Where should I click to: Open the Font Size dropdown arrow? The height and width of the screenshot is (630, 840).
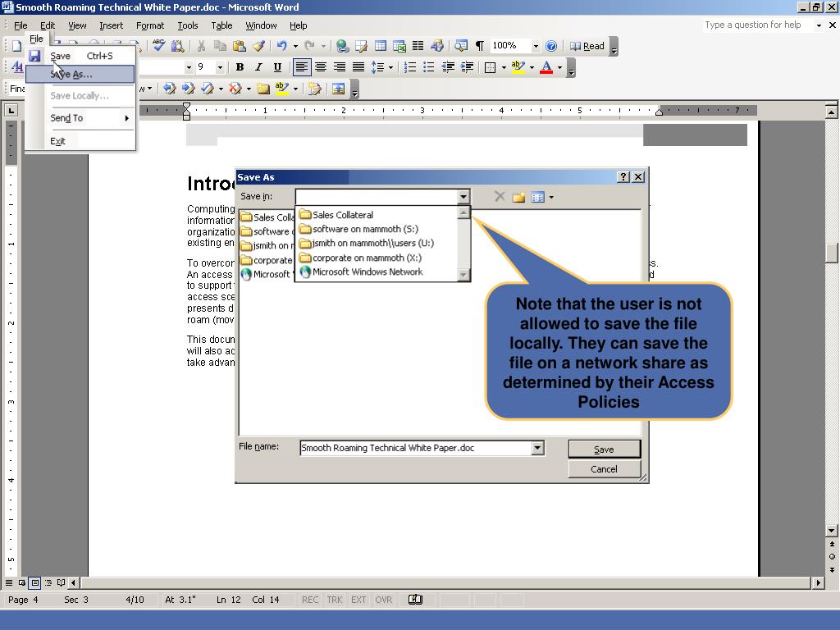pyautogui.click(x=220, y=67)
